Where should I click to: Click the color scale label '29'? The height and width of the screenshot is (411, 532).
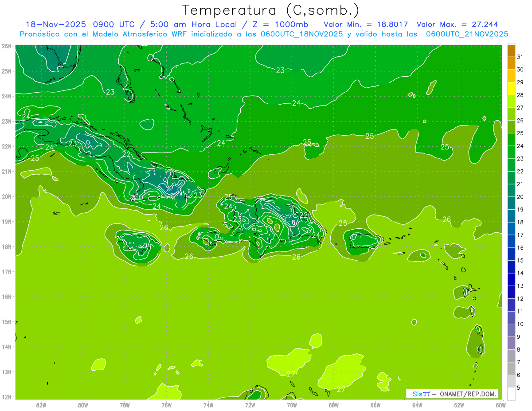coord(520,82)
